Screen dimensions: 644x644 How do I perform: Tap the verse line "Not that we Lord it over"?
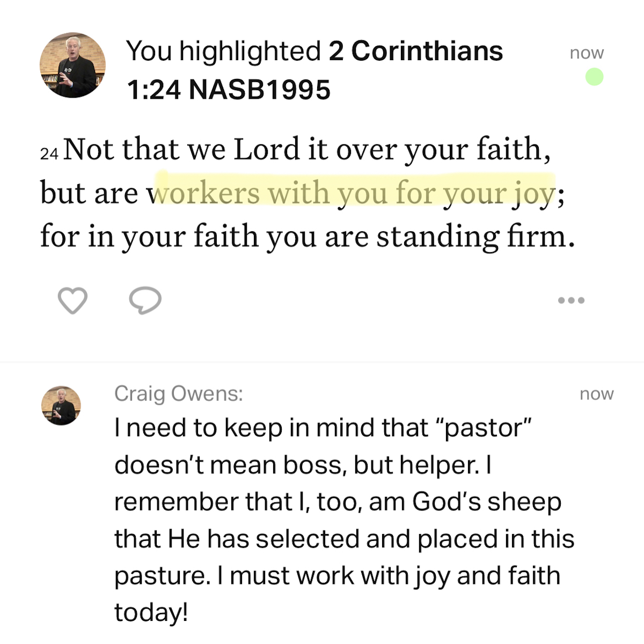[306, 149]
